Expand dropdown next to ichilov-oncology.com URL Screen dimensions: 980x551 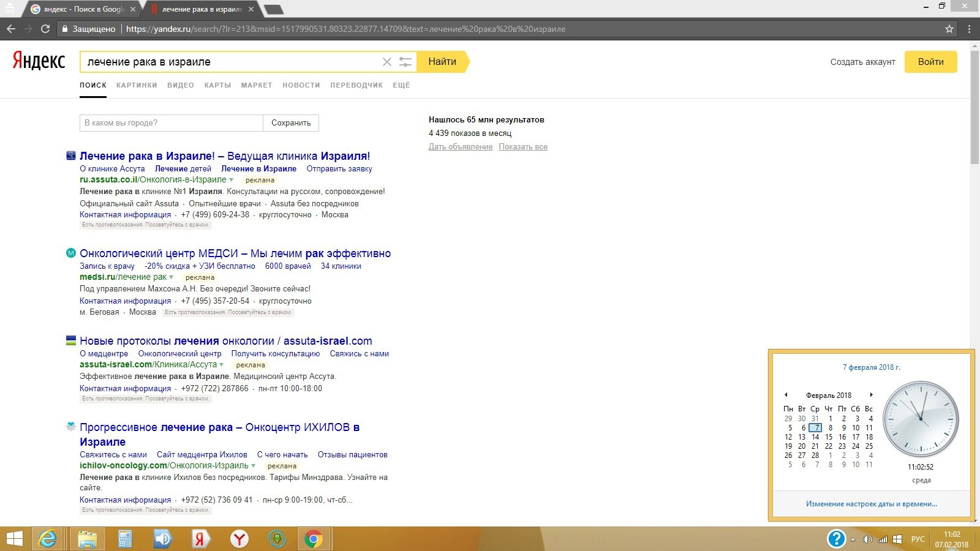click(x=254, y=466)
